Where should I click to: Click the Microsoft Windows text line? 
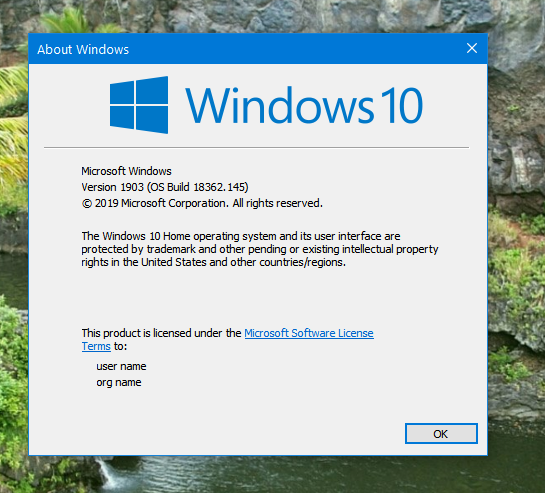(127, 171)
